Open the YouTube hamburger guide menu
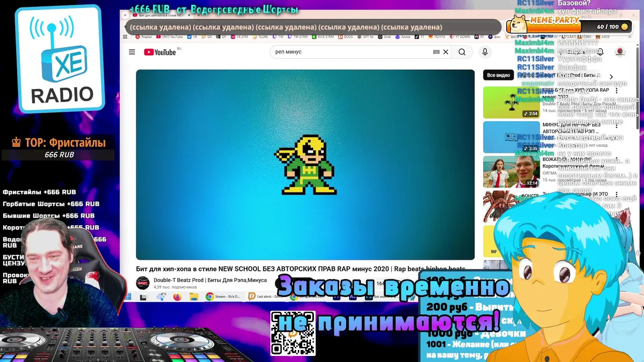 tap(132, 52)
